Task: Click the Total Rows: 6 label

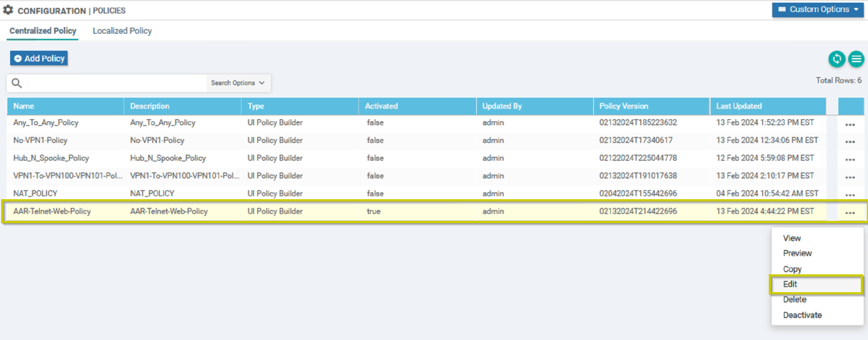Action: click(839, 81)
